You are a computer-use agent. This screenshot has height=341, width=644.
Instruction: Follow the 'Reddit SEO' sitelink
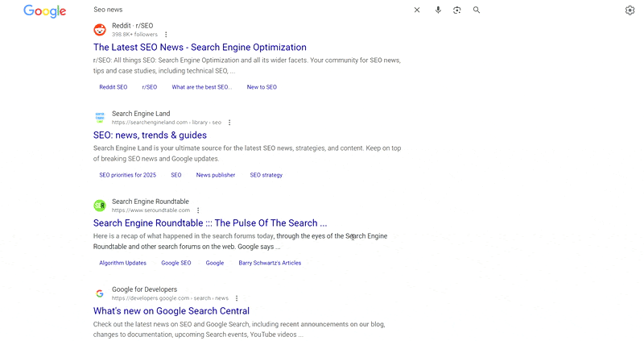pos(114,87)
